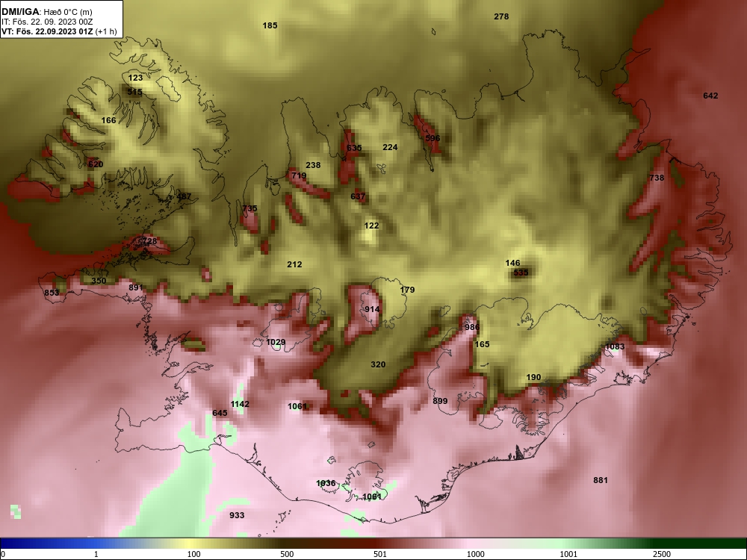
Task: Select the 738 height number
Action: tap(657, 178)
